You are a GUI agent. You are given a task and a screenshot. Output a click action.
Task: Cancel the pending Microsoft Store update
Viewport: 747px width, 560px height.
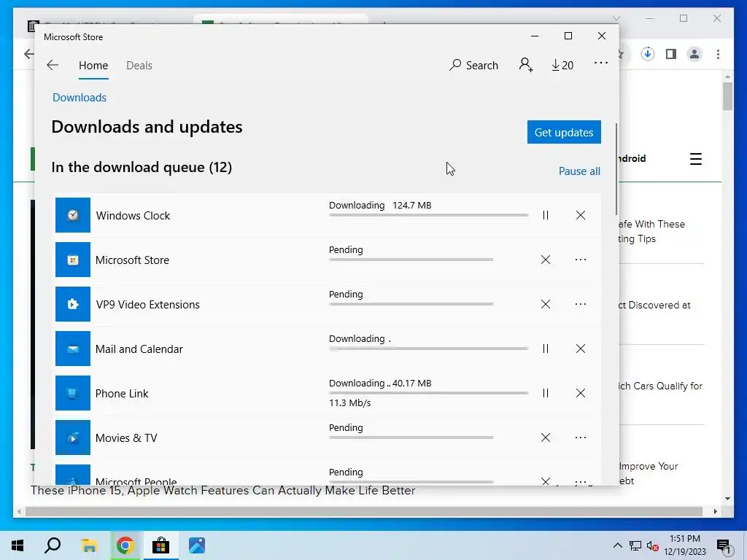tap(546, 260)
